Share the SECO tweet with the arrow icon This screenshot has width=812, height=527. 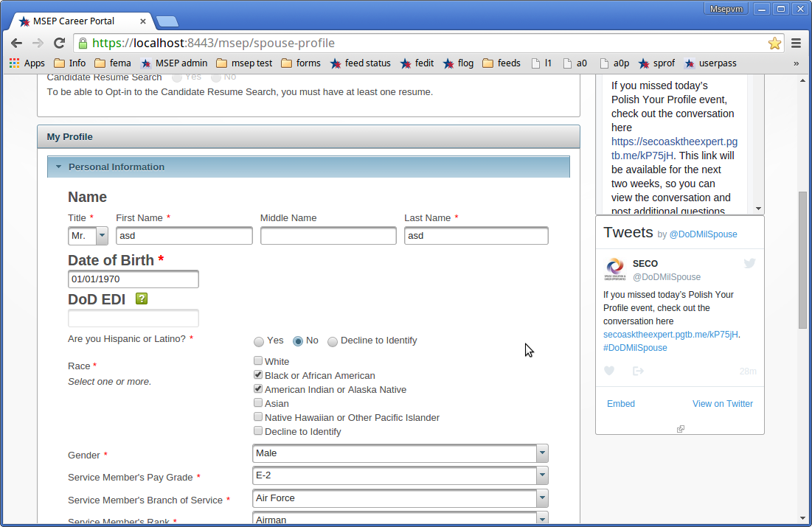pyautogui.click(x=638, y=371)
